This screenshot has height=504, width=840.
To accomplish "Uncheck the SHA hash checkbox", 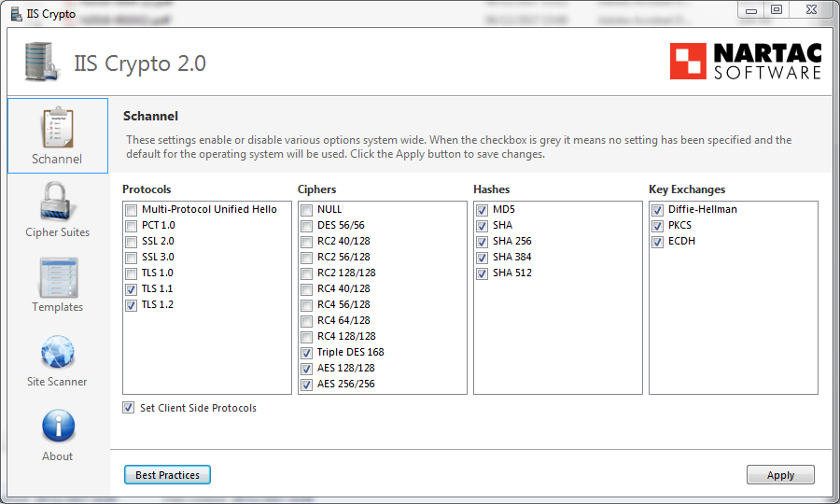I will coord(483,226).
